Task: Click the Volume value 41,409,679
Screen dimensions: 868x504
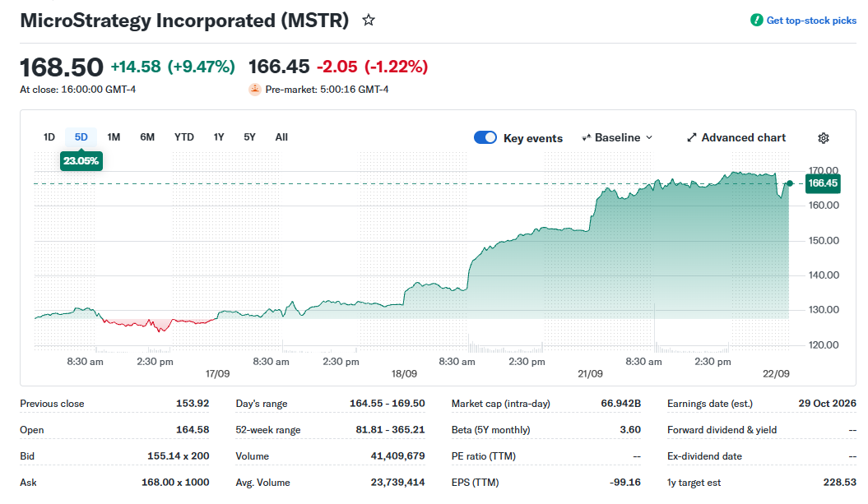Action: click(x=398, y=455)
